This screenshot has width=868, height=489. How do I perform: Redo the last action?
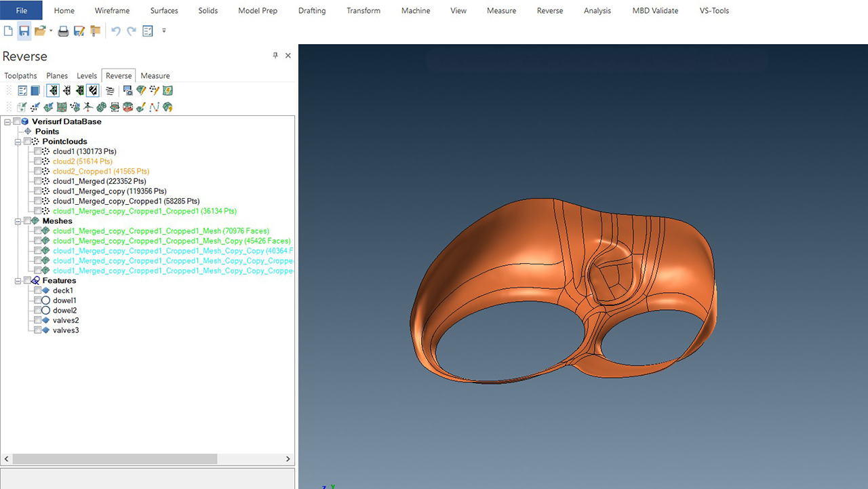tap(132, 31)
